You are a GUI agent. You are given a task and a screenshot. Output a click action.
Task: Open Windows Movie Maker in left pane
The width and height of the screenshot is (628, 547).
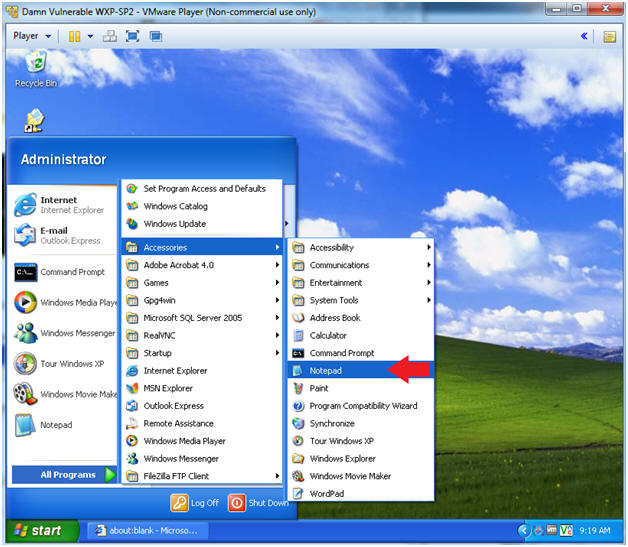(64, 394)
